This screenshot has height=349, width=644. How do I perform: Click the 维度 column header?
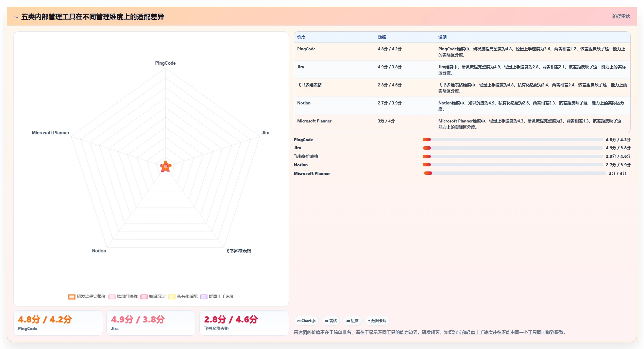tap(301, 37)
